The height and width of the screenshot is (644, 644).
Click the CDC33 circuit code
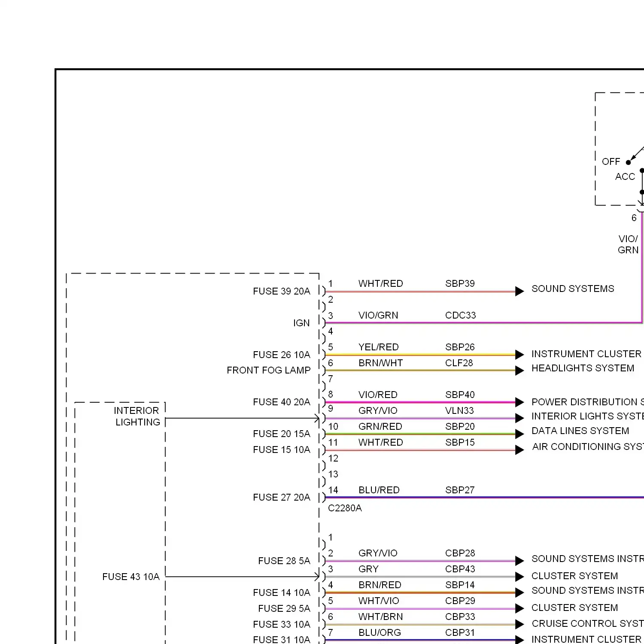point(460,315)
